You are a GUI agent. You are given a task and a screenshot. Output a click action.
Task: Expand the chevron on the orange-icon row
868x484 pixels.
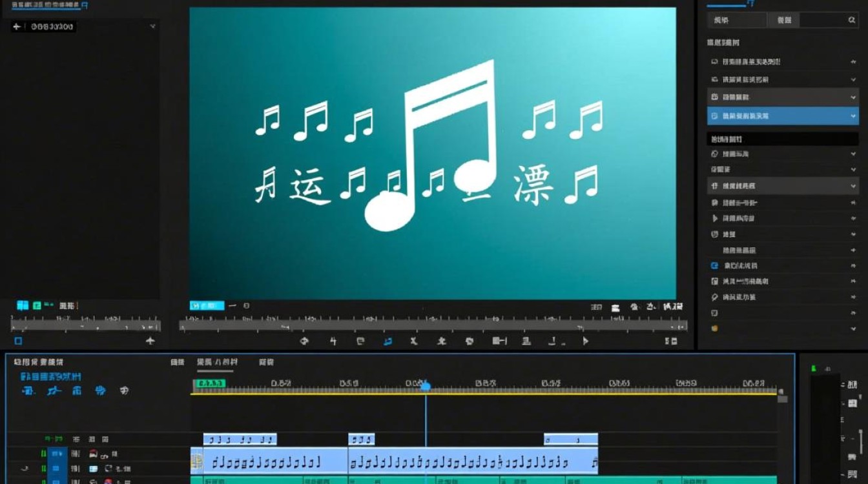pos(852,328)
